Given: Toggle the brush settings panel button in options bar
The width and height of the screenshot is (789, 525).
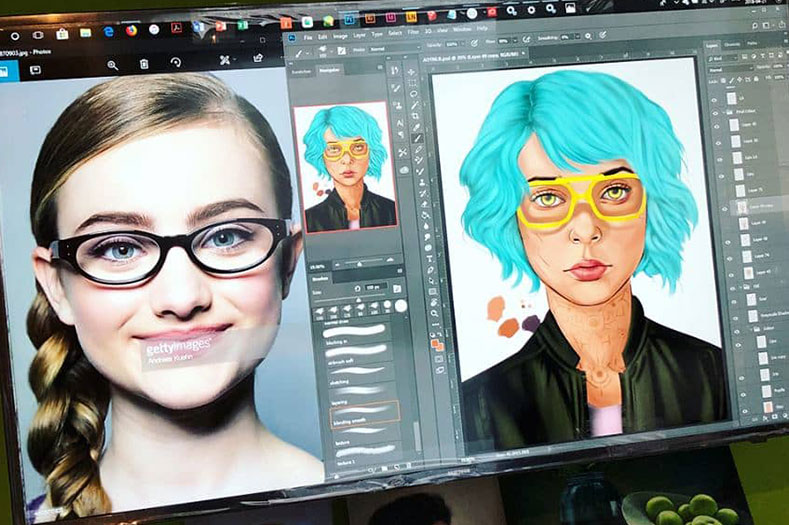Looking at the screenshot, I should [342, 50].
